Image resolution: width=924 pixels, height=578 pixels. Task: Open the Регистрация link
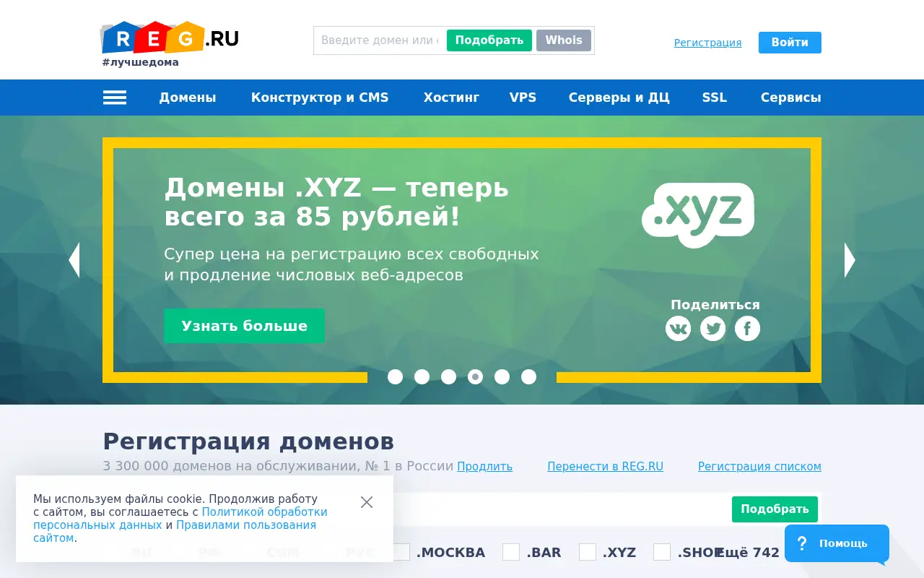coord(707,43)
